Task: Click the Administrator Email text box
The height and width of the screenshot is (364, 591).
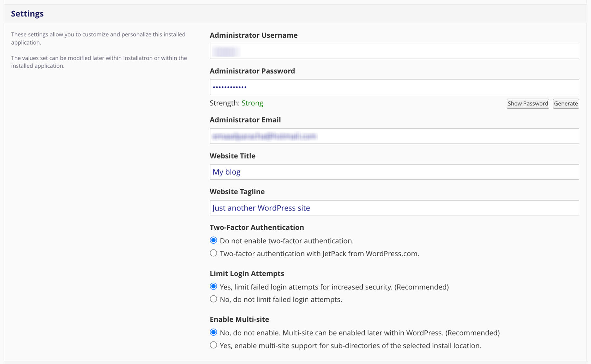Action: pos(394,136)
